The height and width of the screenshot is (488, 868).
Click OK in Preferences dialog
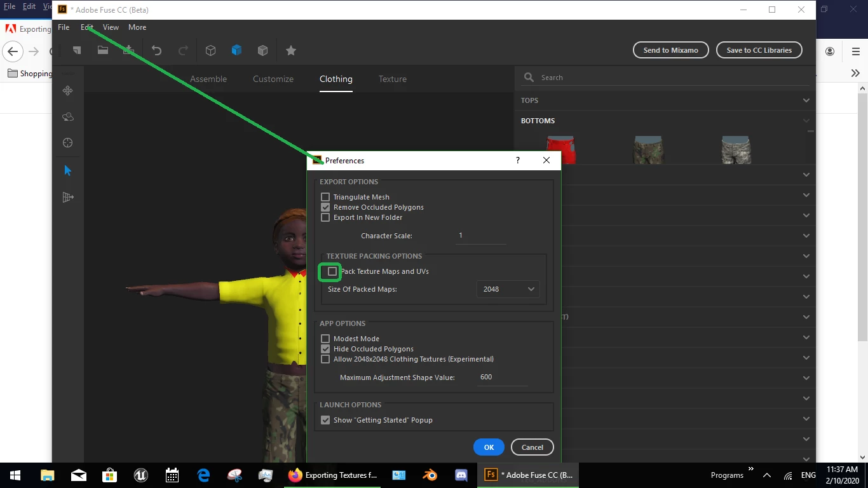[x=489, y=447]
